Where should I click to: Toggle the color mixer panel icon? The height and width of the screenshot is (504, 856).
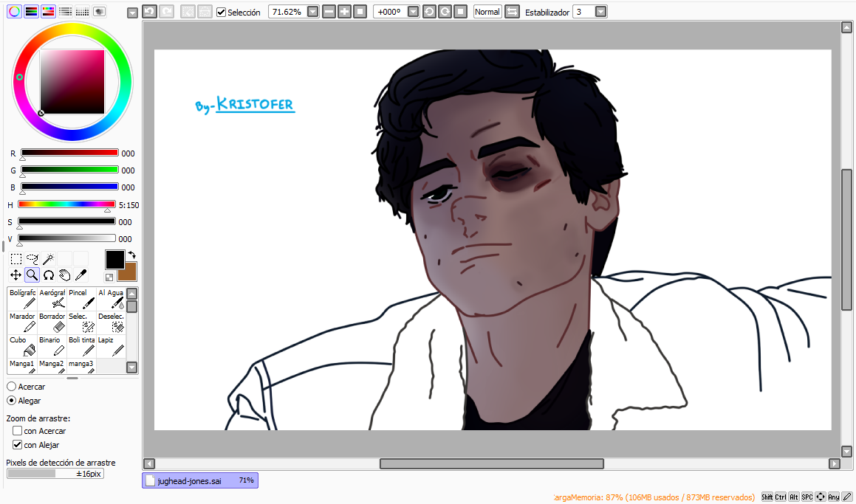point(65,12)
